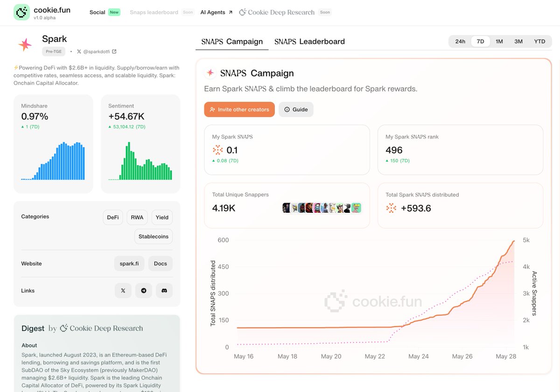This screenshot has height=392, width=560.
Task: Click the Total Unique Snappers value 4.19K
Action: [x=224, y=208]
